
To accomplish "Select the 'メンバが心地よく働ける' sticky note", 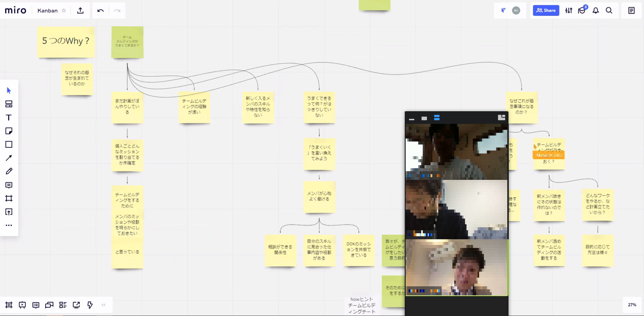I will 319,197.
